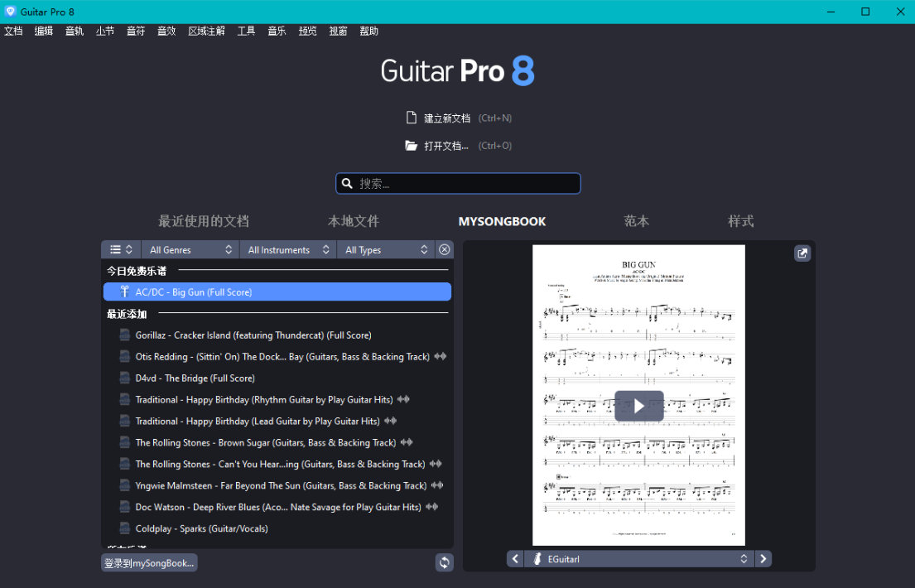The width and height of the screenshot is (915, 588).
Task: Focus the 搜索 search field
Action: 458,183
